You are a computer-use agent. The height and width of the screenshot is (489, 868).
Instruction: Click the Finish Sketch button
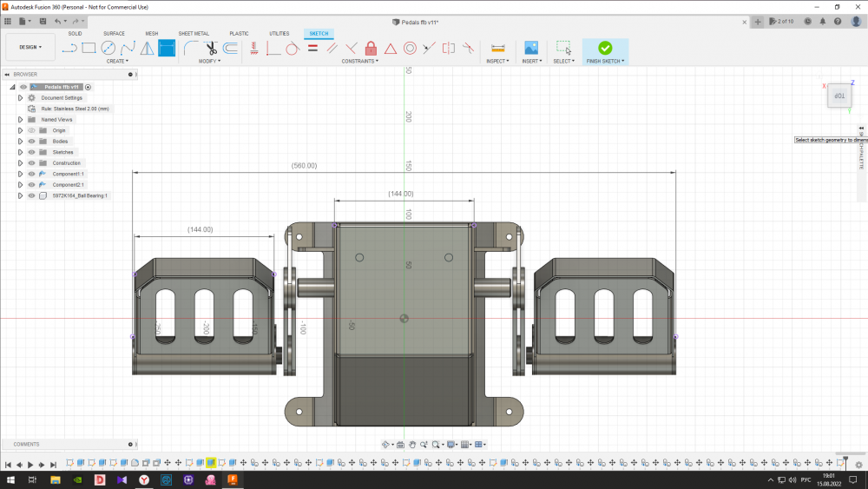point(605,49)
